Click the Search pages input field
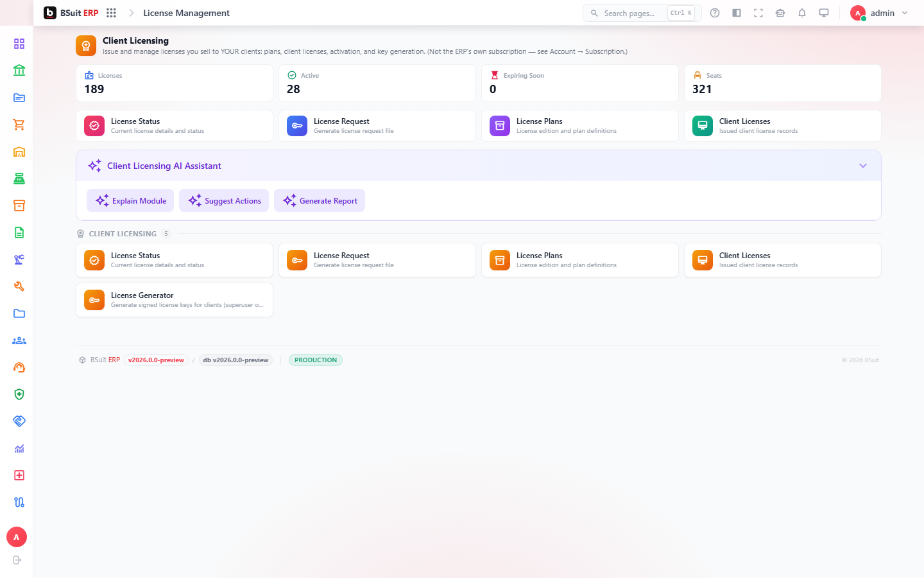Screen dimensions: 924x578 pyautogui.click(x=642, y=13)
